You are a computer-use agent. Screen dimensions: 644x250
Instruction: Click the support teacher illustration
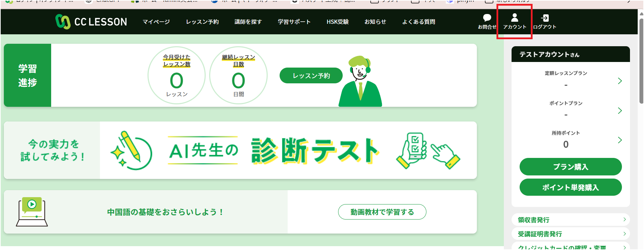pos(360,81)
